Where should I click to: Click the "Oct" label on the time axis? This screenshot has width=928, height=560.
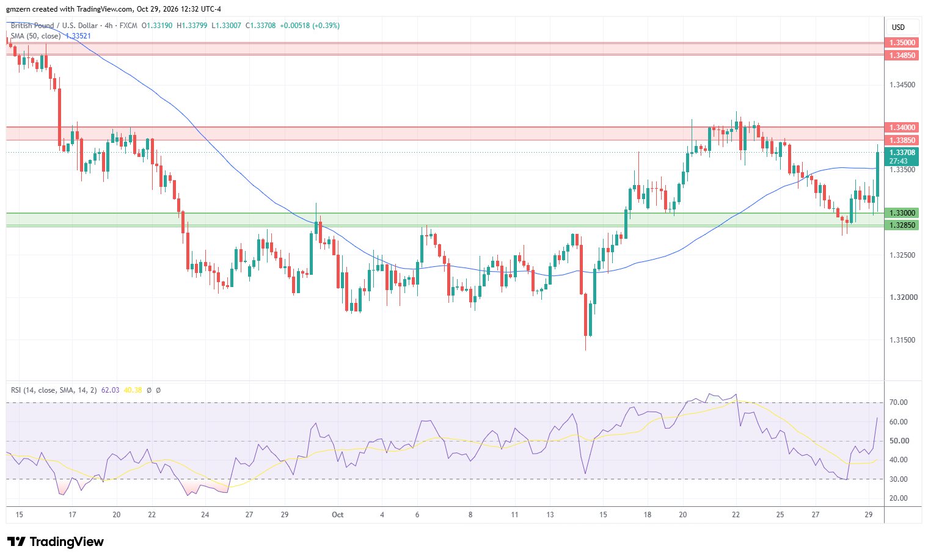coord(338,515)
